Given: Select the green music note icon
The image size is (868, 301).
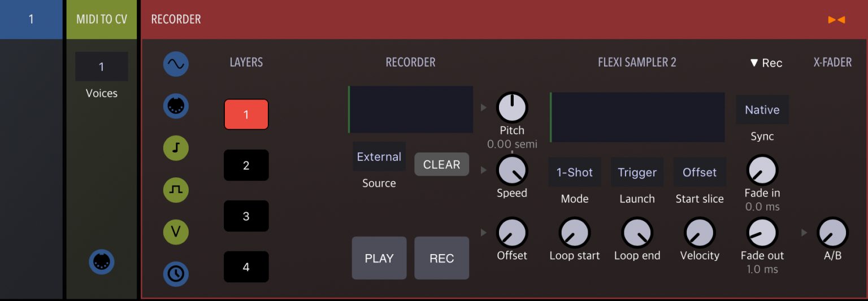Looking at the screenshot, I should coord(176,148).
